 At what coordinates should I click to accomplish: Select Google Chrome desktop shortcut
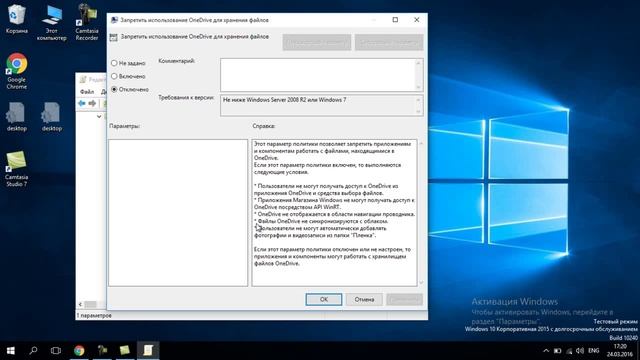pos(17,71)
